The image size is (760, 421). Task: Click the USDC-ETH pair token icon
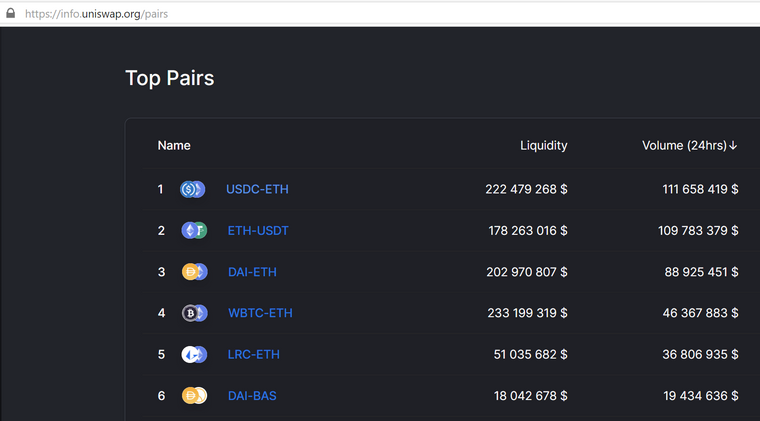pyautogui.click(x=192, y=189)
